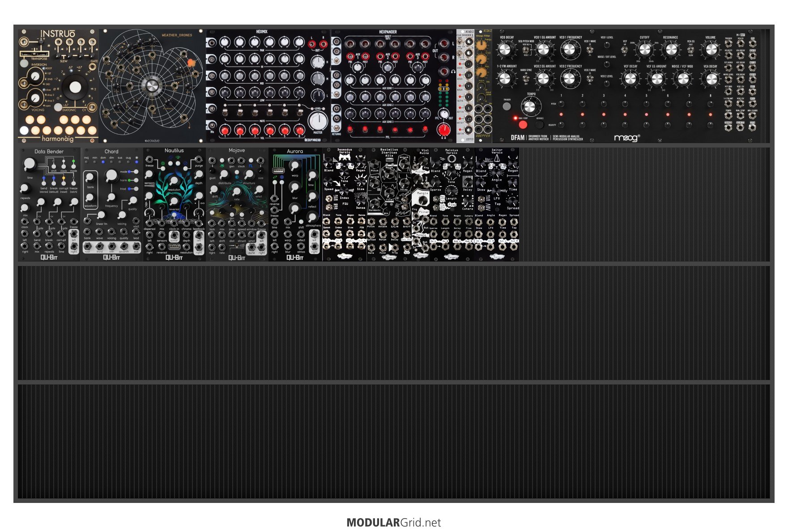Click the VCF Decay knob on DFAM
This screenshot has height=532, width=788.
tap(630, 79)
